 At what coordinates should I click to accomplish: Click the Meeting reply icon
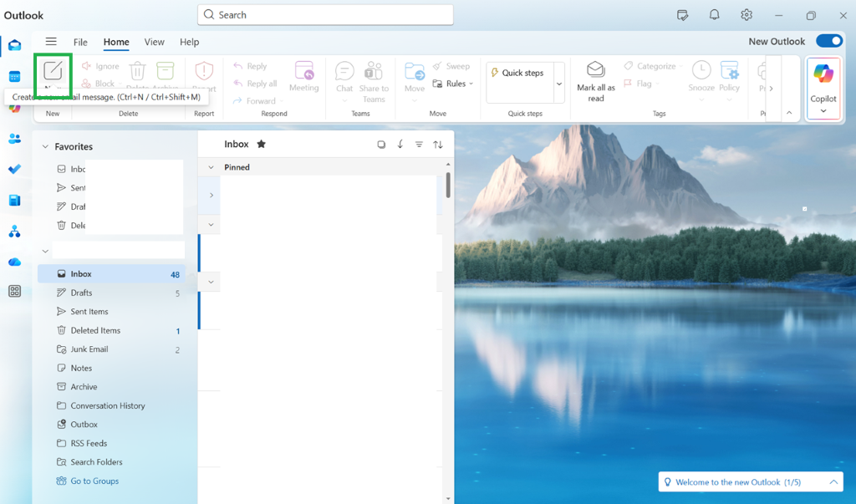304,71
